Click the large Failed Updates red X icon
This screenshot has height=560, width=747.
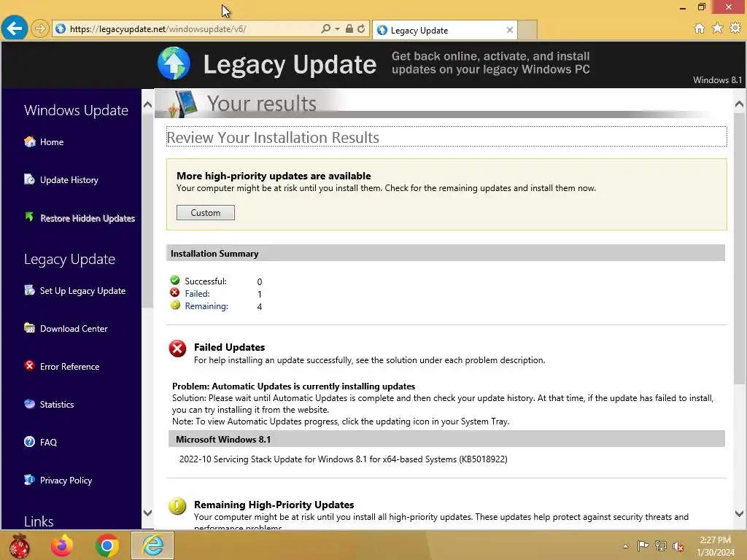pyautogui.click(x=178, y=349)
